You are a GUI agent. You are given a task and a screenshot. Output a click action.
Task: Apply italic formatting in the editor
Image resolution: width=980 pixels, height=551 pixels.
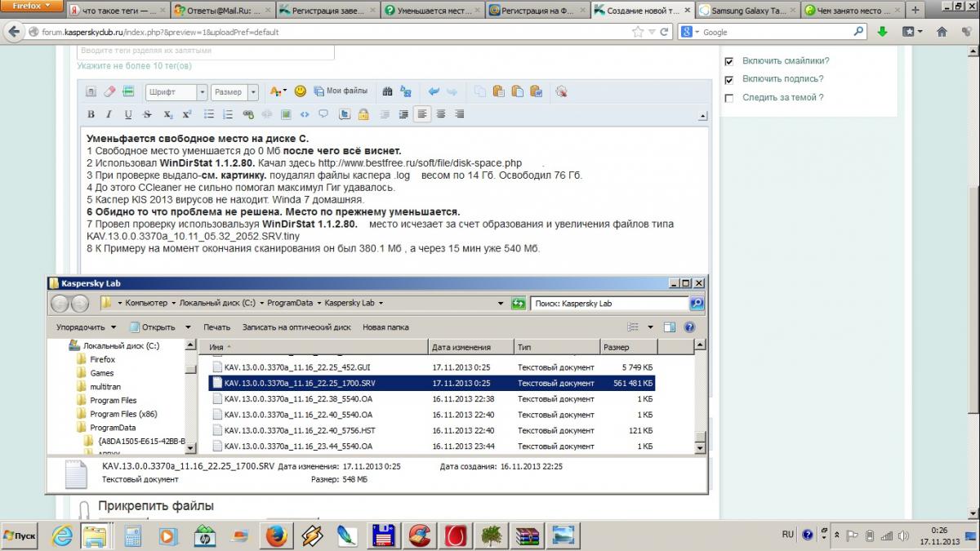tap(109, 114)
